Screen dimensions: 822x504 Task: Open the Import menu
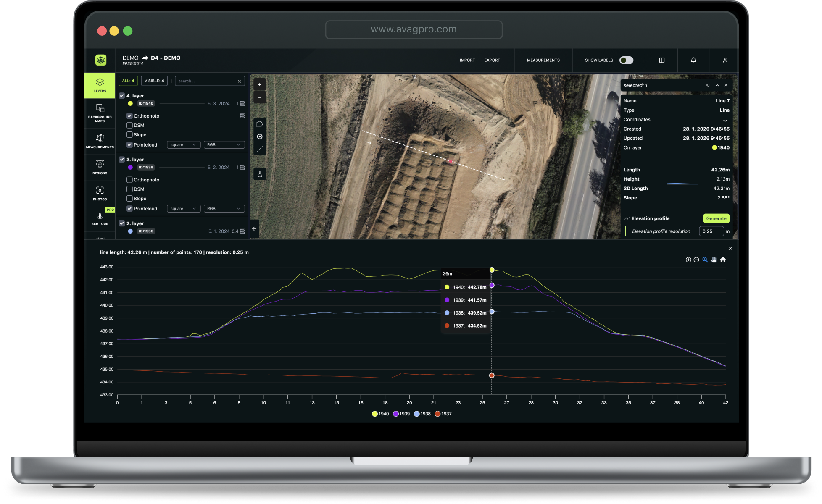pos(467,60)
